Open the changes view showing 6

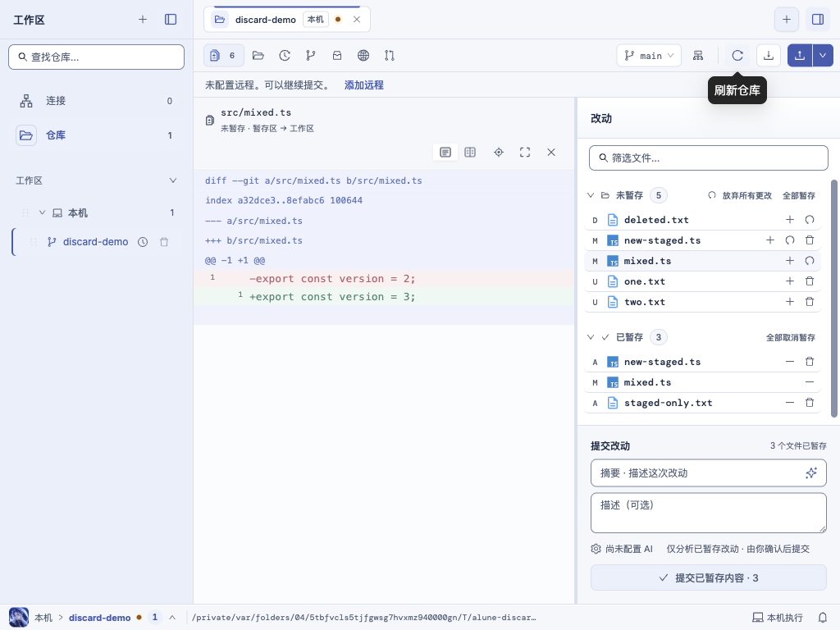click(x=223, y=55)
